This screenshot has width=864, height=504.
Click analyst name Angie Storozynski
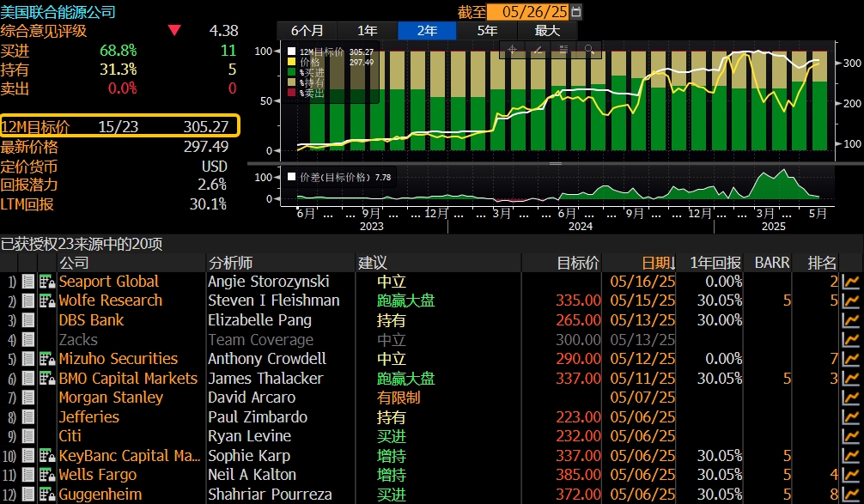pos(268,282)
